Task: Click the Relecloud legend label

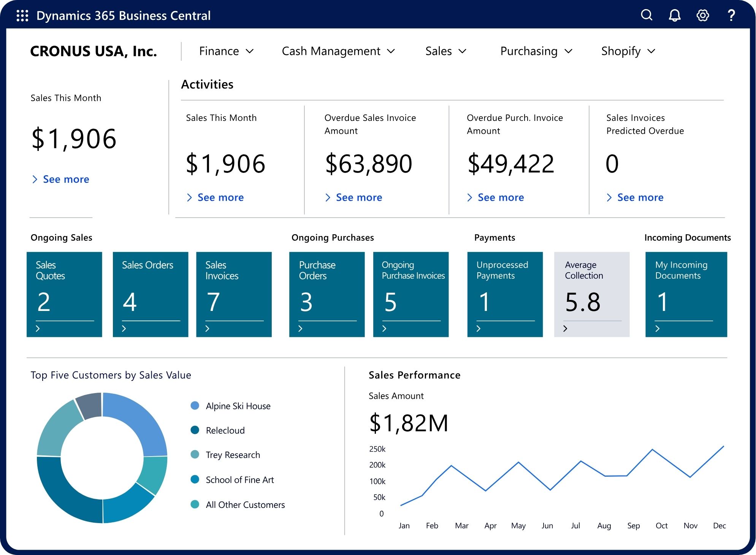Action: click(225, 430)
